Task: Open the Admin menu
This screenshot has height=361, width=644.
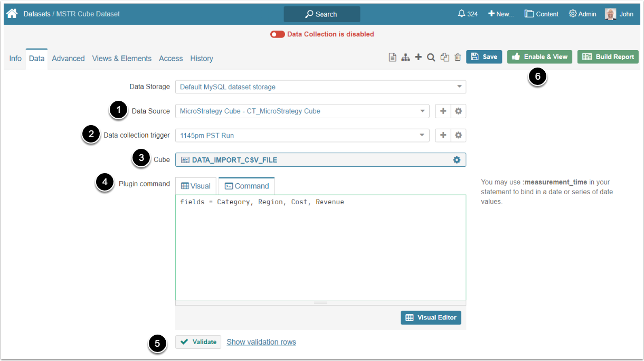Action: click(582, 14)
